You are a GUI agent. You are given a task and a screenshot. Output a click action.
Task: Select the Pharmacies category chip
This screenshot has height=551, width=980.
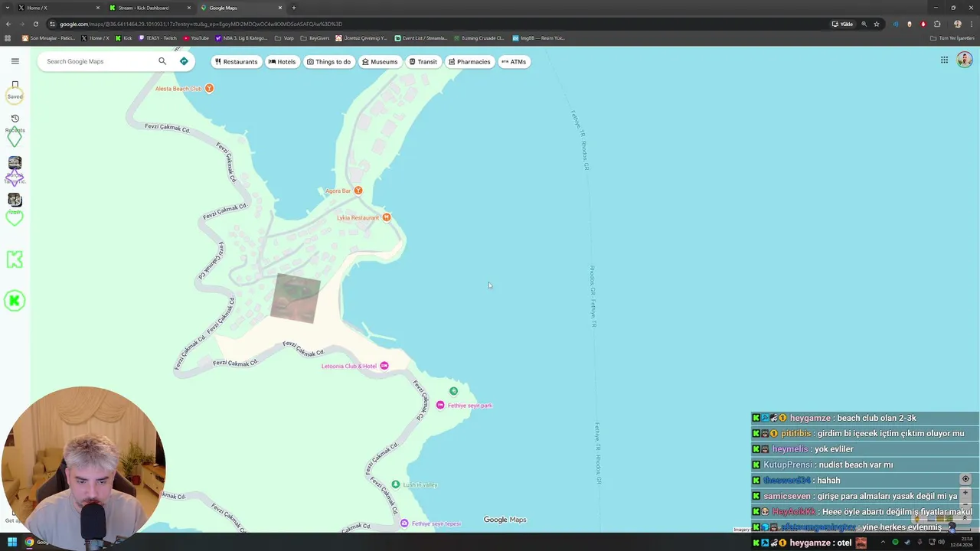click(469, 62)
